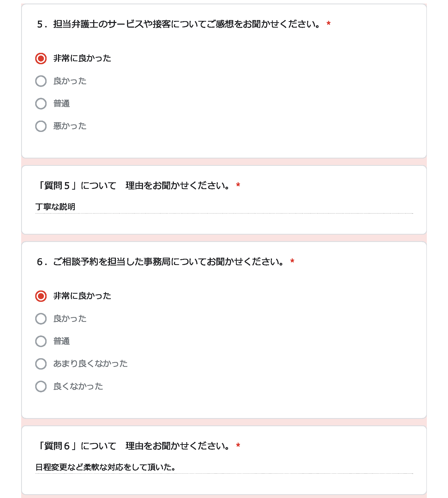The width and height of the screenshot is (448, 498).
Task: Pick あまり良くなかった radio option
Action: 41,364
